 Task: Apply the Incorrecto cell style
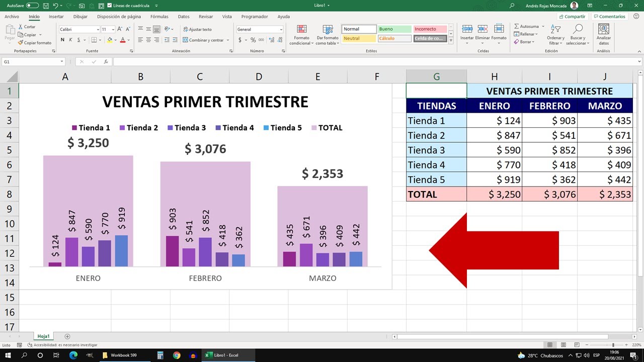click(x=430, y=29)
